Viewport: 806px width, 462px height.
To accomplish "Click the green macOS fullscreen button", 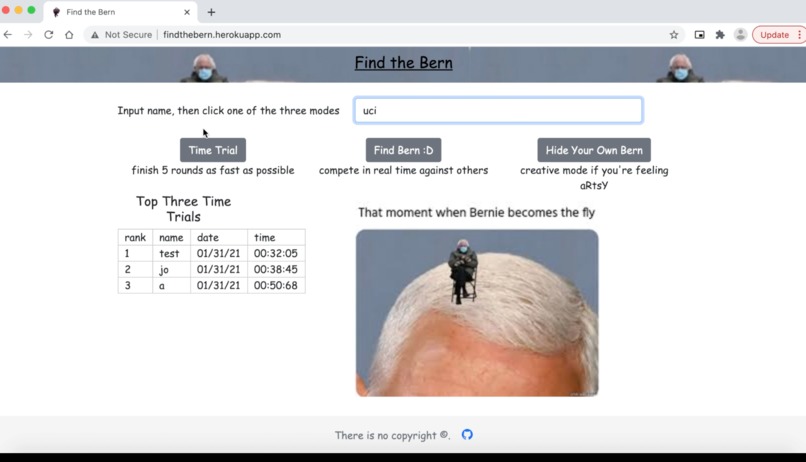I will (x=31, y=10).
